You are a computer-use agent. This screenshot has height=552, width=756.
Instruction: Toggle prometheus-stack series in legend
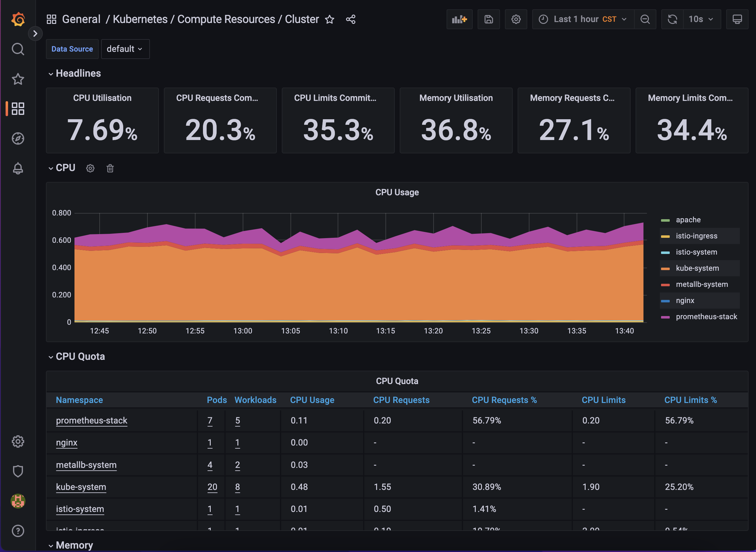706,317
